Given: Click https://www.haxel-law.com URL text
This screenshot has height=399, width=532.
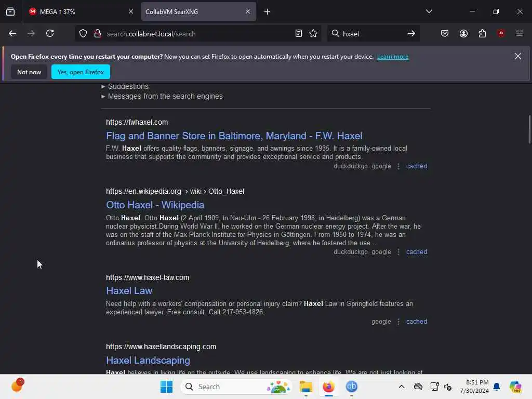Looking at the screenshot, I should pos(148,277).
